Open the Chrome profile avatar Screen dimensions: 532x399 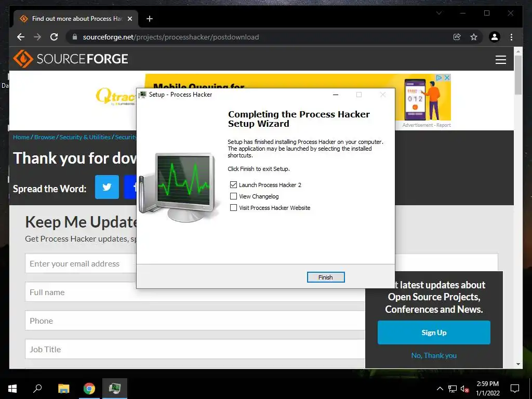pos(495,37)
